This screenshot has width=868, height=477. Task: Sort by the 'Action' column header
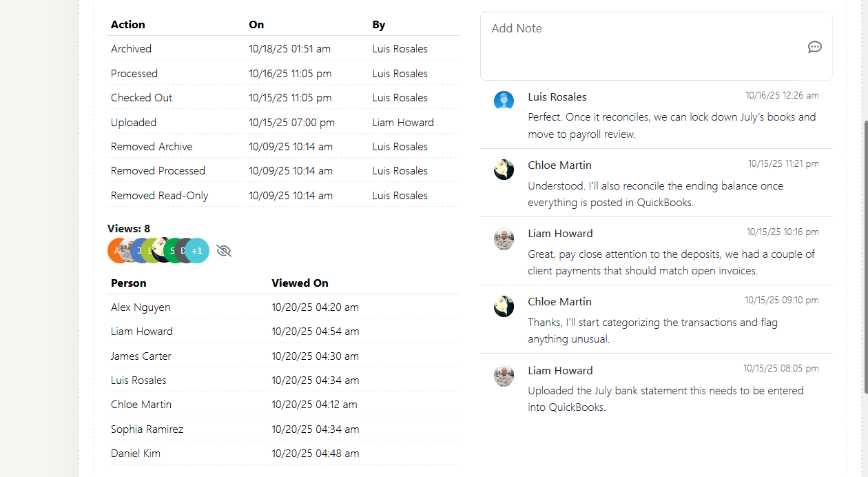pyautogui.click(x=128, y=25)
